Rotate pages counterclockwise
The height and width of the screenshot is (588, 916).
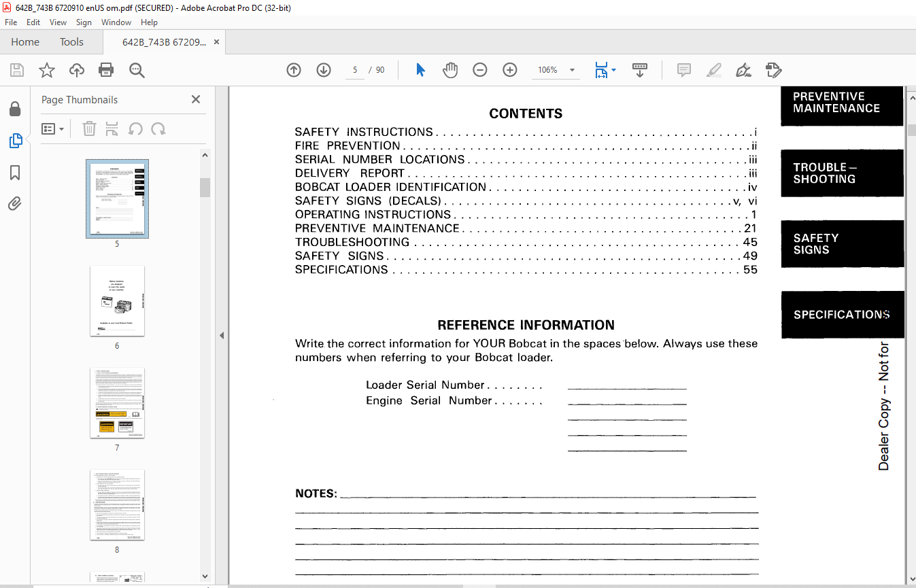(x=135, y=129)
